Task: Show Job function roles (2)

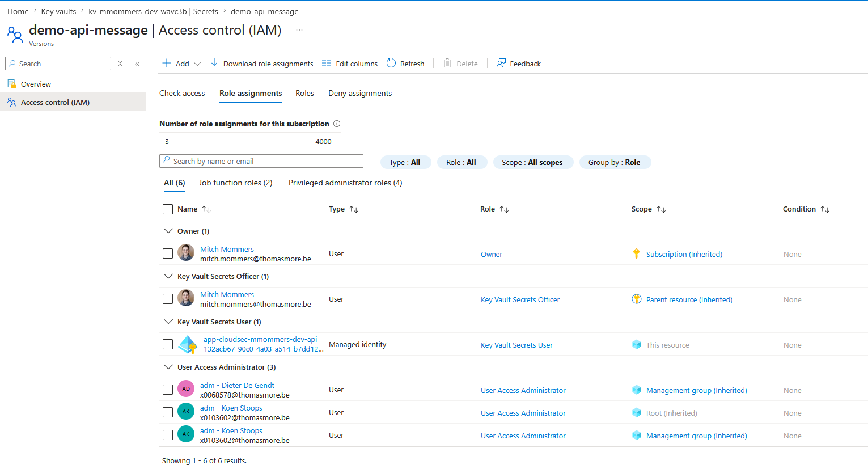Action: [x=235, y=183]
